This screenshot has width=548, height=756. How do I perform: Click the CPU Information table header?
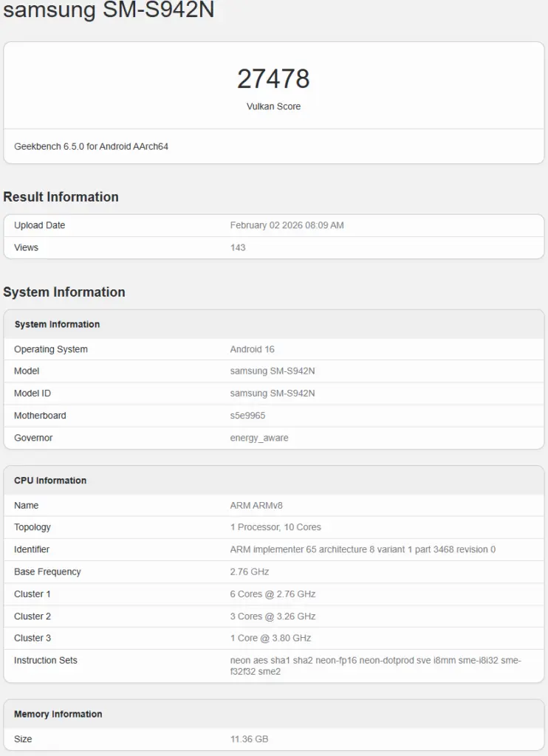50,481
